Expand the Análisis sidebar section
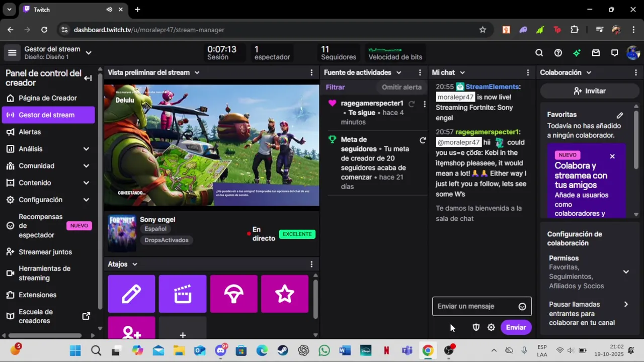Screen dimensions: 644x362 tap(86, 149)
